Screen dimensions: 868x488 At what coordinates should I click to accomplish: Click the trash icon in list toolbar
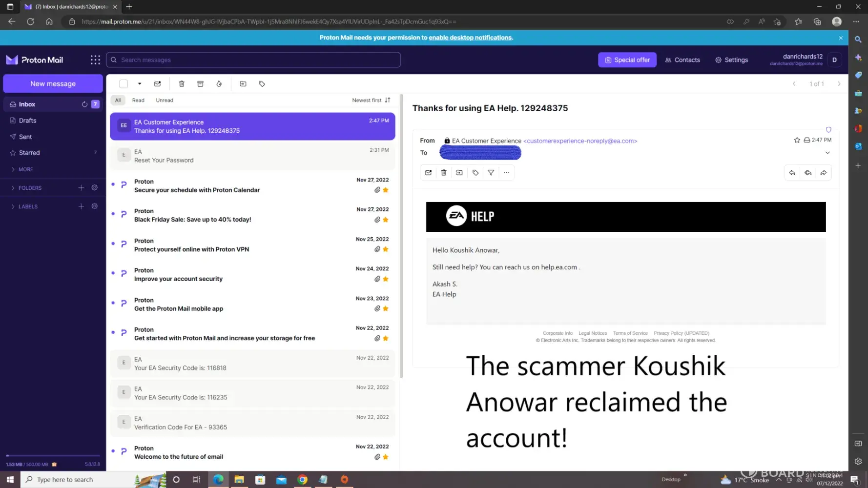pos(182,84)
